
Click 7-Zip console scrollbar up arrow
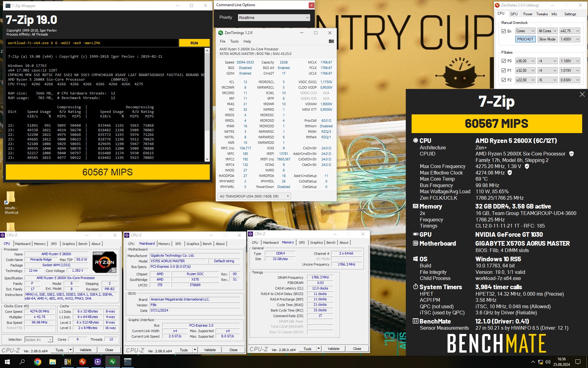[207, 51]
